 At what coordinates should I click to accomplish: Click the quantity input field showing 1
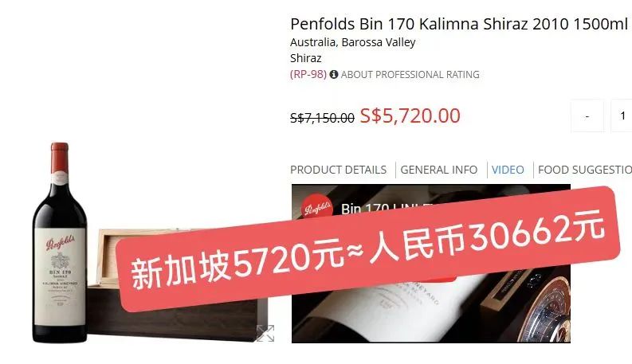coord(622,116)
